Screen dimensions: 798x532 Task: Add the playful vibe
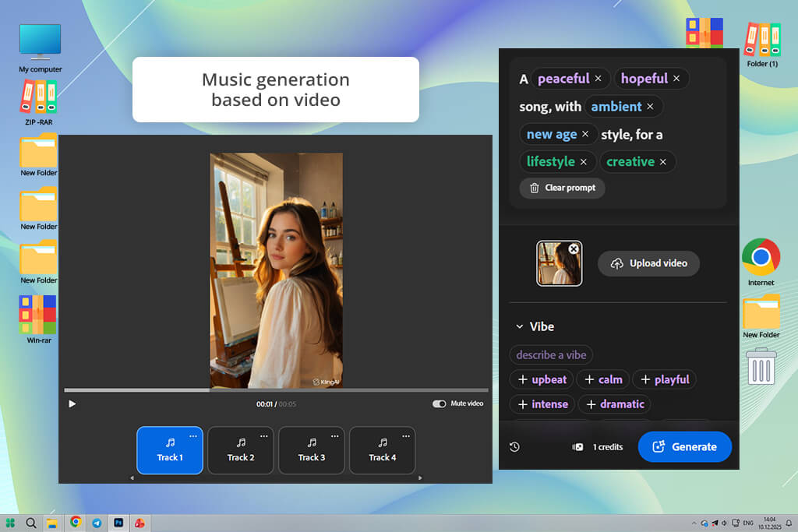pyautogui.click(x=664, y=379)
